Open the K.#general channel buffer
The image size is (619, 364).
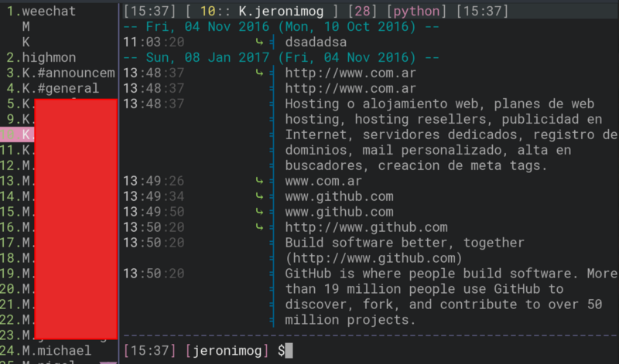coord(60,88)
